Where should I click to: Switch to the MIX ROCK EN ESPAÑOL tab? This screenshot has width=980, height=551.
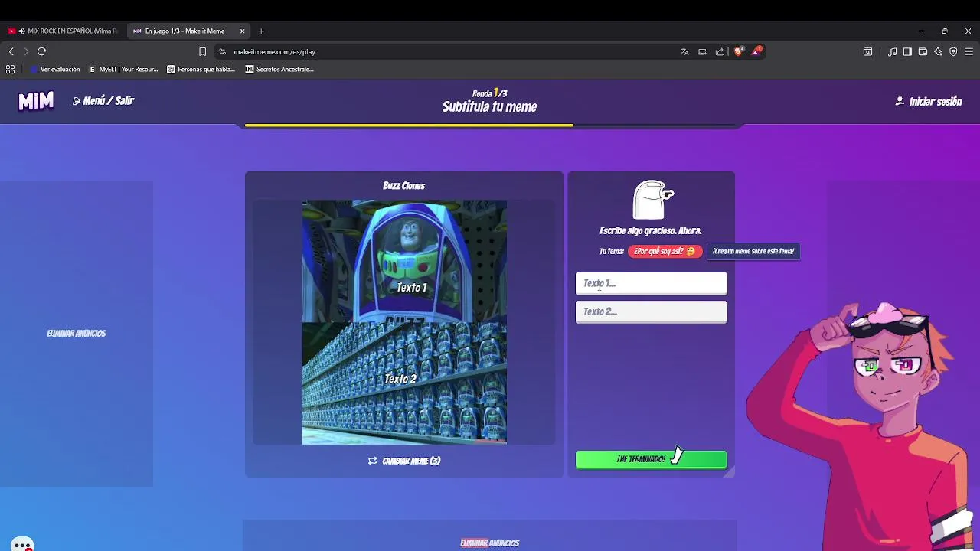(x=65, y=31)
